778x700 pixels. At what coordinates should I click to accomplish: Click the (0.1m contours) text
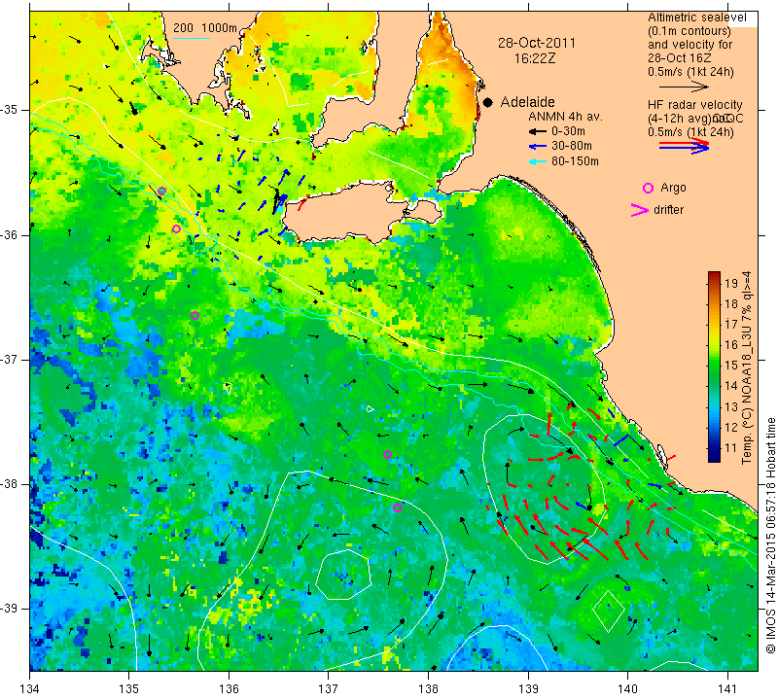tap(690, 31)
